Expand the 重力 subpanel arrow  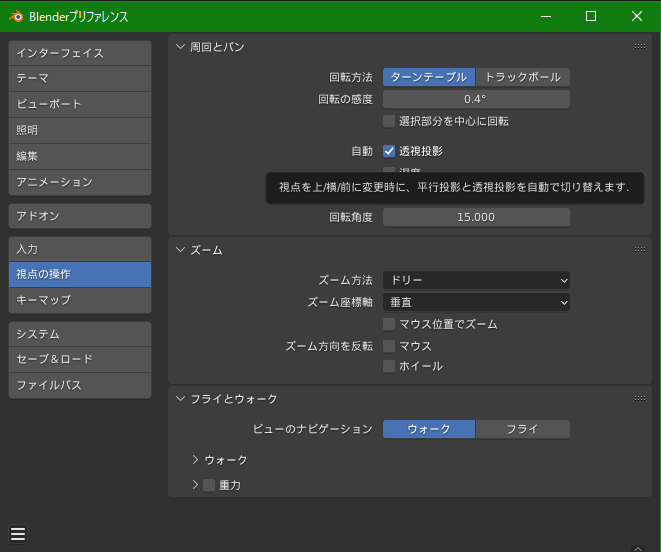[195, 485]
